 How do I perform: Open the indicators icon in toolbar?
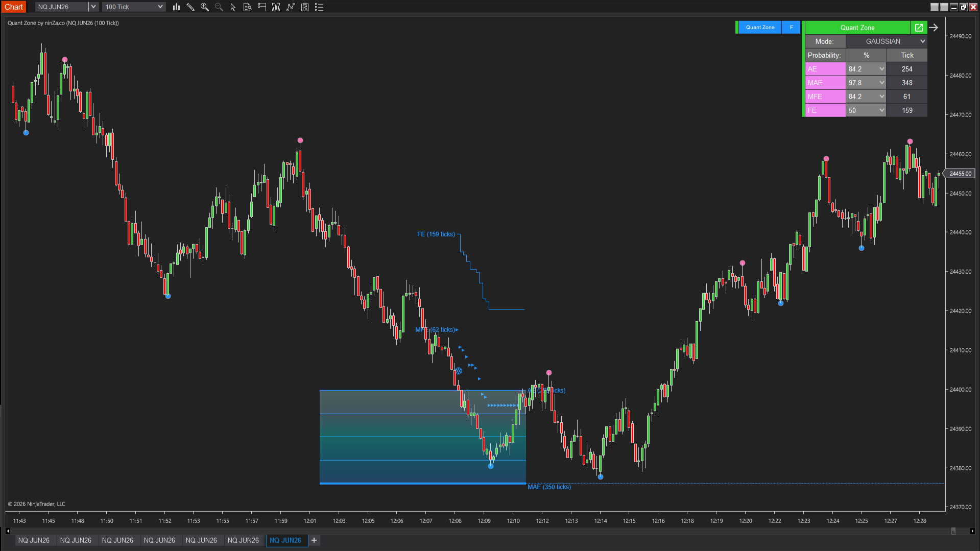291,7
